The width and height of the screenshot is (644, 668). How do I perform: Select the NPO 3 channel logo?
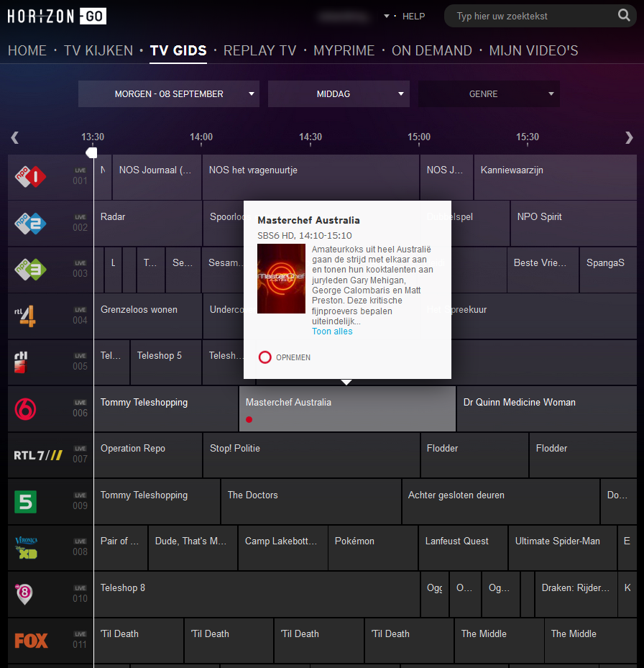pos(30,269)
